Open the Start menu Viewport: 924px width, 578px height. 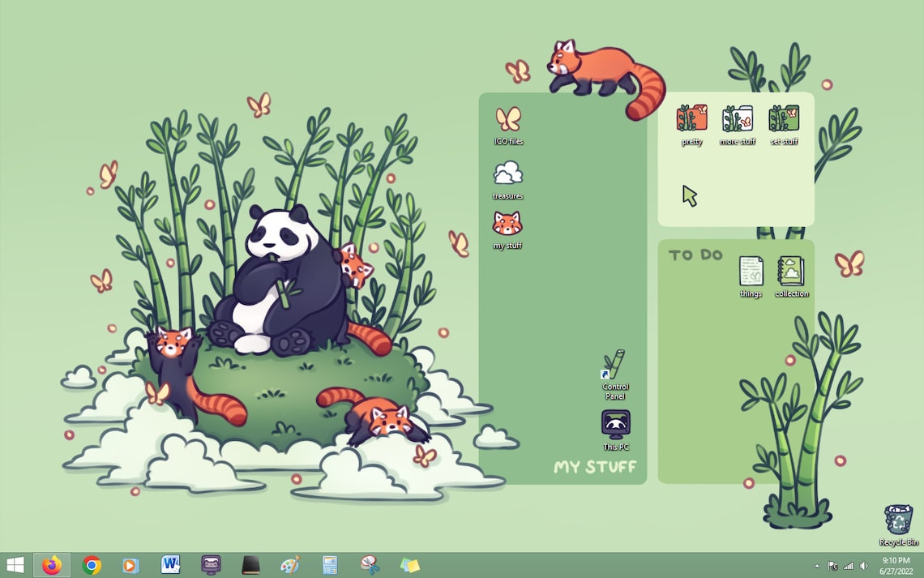[13, 564]
